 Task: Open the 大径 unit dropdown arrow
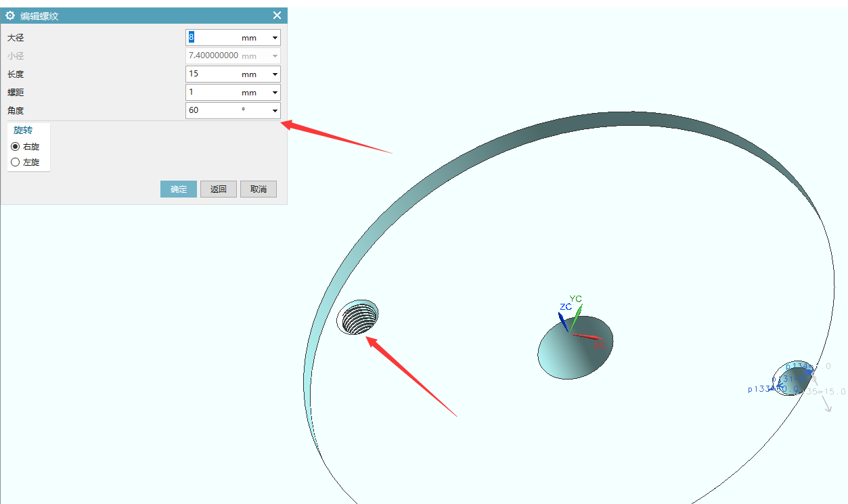pos(275,38)
